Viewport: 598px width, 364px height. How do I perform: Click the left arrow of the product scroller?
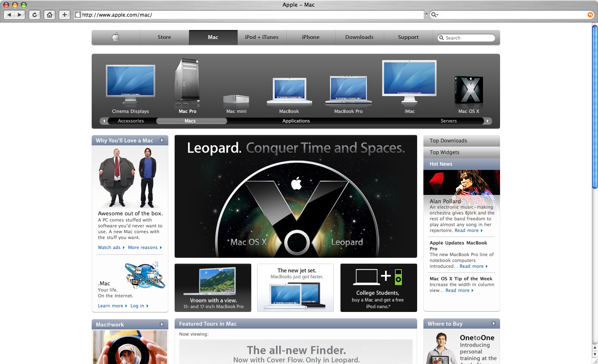[x=104, y=121]
